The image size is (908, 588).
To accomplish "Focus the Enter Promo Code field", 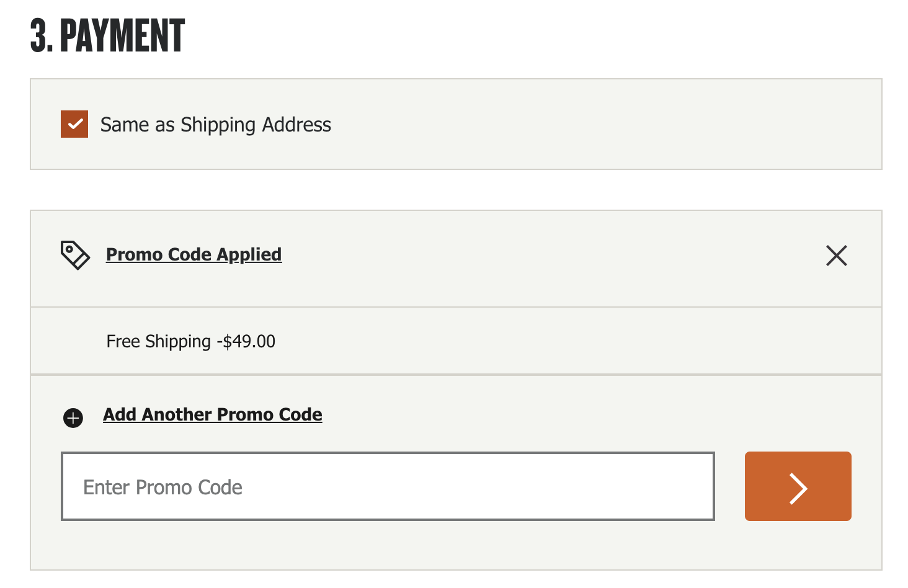I will point(388,486).
